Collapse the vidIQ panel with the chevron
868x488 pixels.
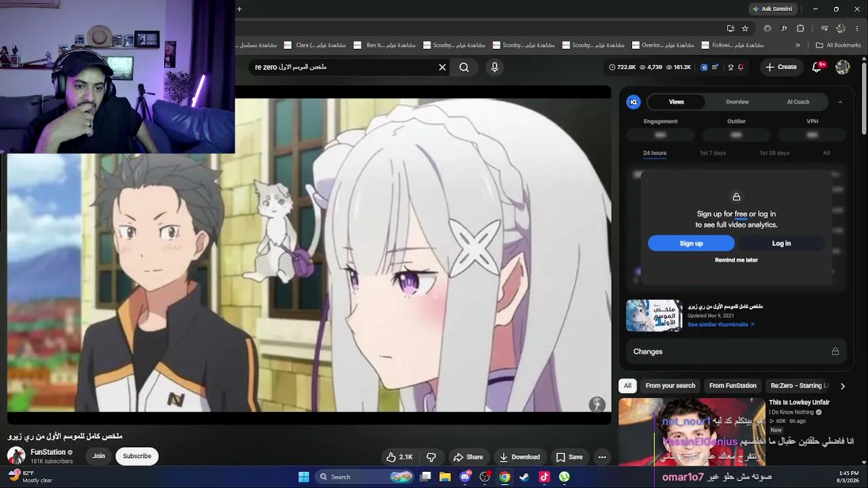tap(840, 102)
